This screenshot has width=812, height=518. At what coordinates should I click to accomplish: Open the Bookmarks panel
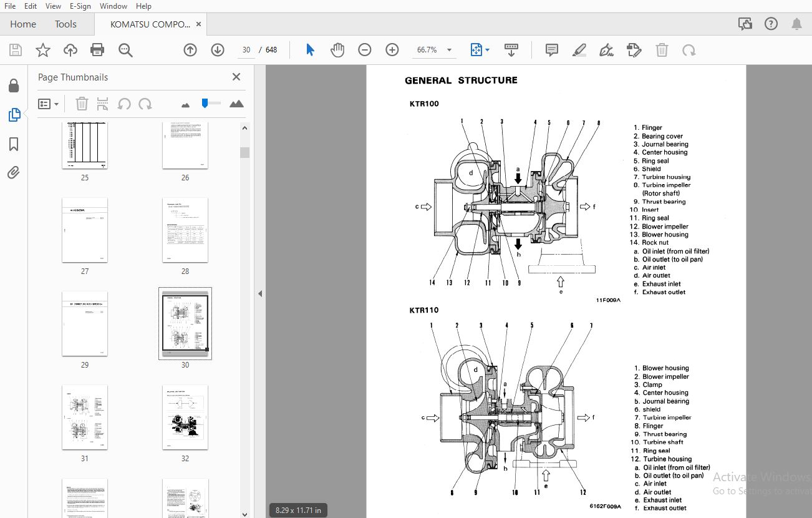[x=14, y=144]
